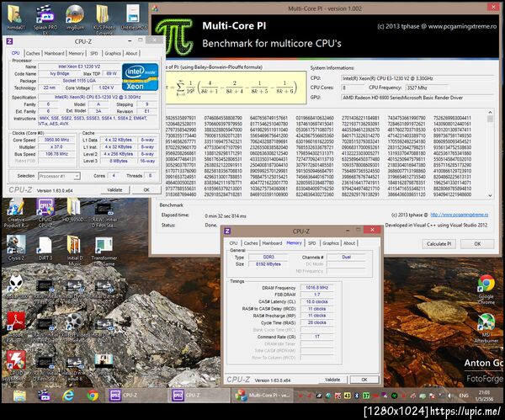This screenshot has width=505, height=420.
Task: Click the volume speaker tray icon
Action: click(x=450, y=396)
